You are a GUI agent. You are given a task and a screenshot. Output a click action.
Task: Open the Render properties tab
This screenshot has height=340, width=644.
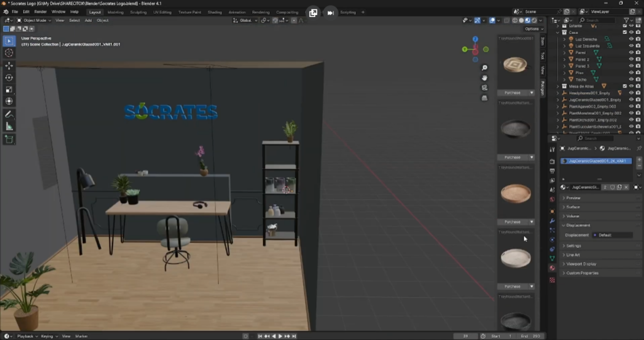click(552, 162)
